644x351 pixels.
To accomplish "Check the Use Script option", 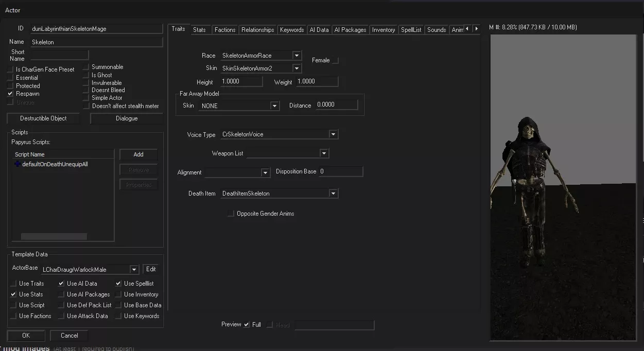I will [x=13, y=305].
